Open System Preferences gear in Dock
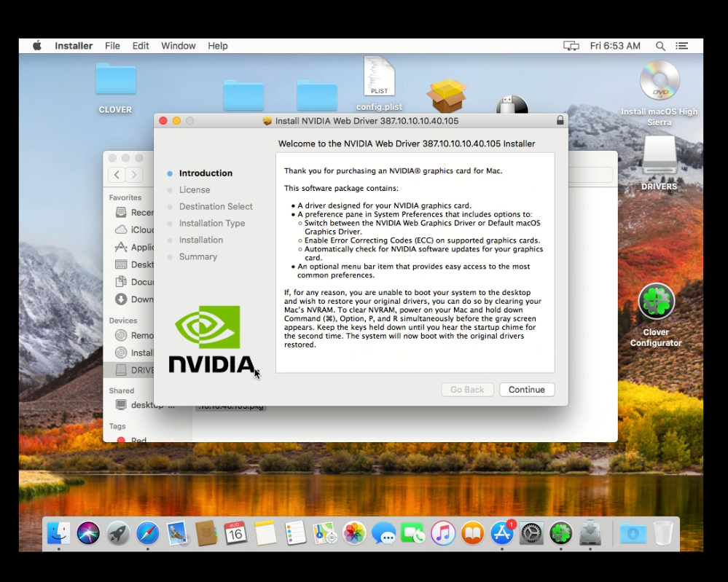The height and width of the screenshot is (582, 728). click(x=531, y=532)
